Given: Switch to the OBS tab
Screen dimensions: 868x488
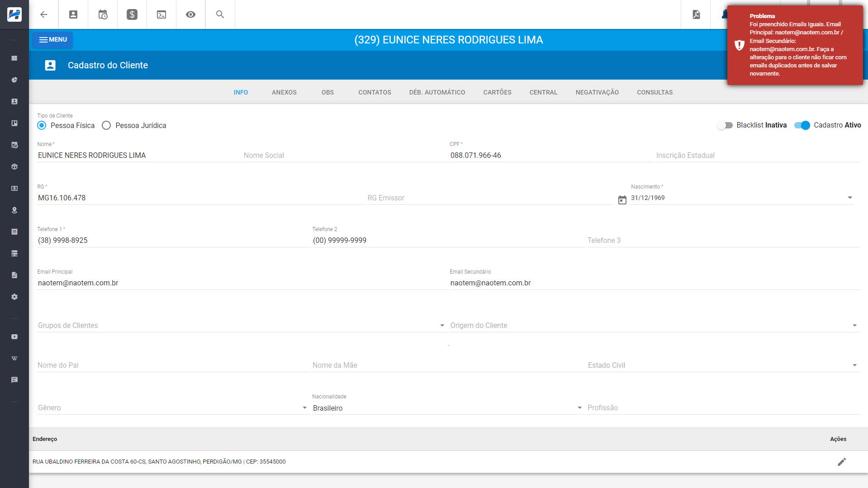Looking at the screenshot, I should point(327,92).
